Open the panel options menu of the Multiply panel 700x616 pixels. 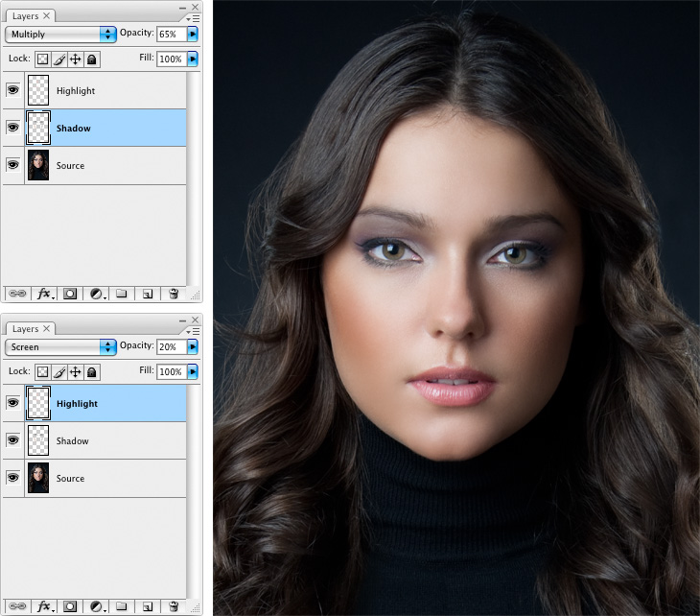tap(195, 17)
